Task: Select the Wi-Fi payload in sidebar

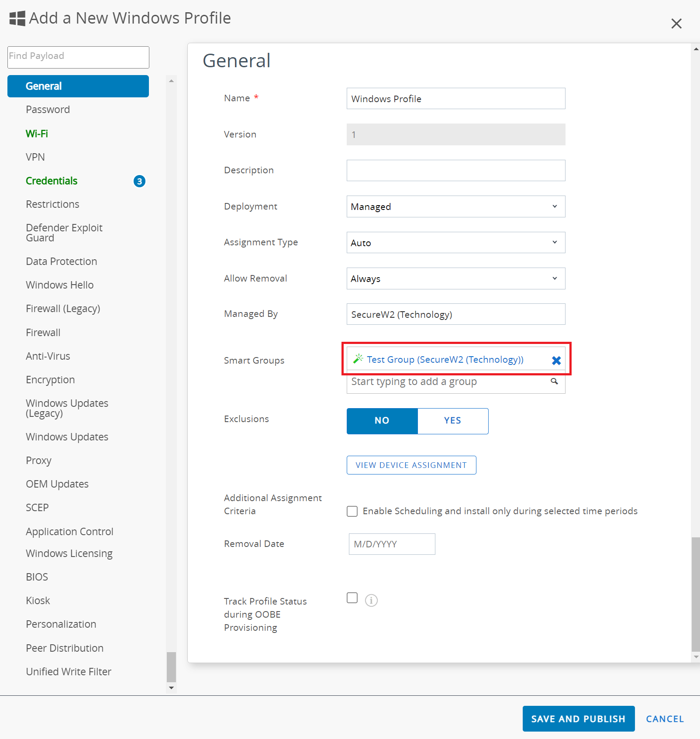Action: pos(37,134)
